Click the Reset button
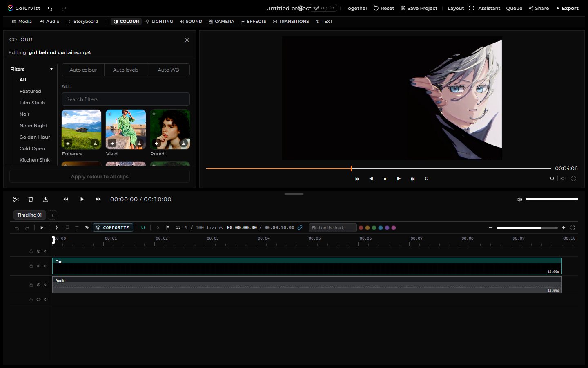The image size is (588, 368). coord(384,8)
